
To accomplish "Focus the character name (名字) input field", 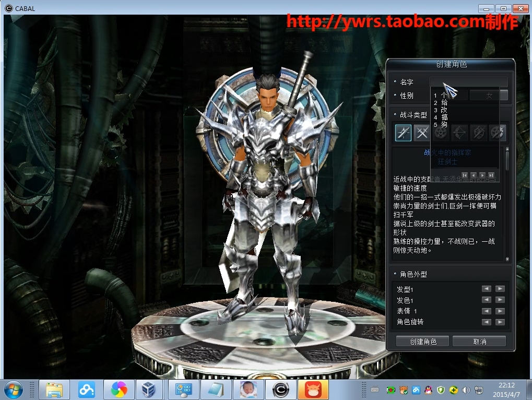I will pyautogui.click(x=468, y=82).
